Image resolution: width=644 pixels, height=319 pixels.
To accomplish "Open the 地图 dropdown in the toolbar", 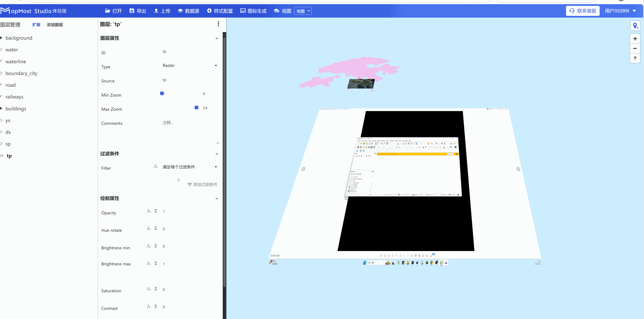I will tap(302, 11).
